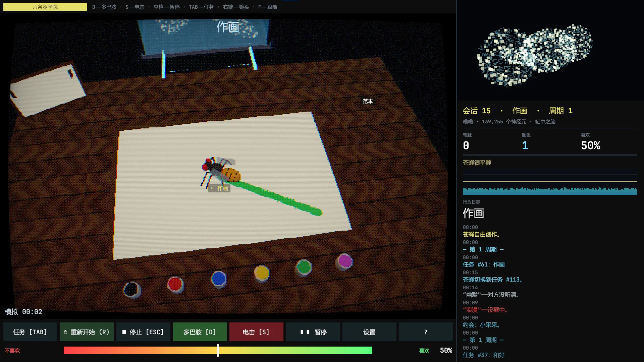Stop simulation with 停止 [ESC]

click(143, 332)
